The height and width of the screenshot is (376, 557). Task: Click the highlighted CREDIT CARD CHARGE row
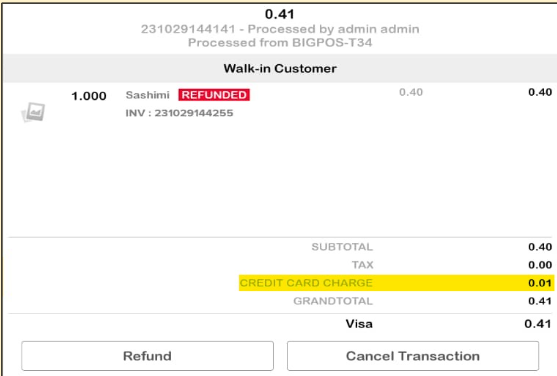point(396,283)
